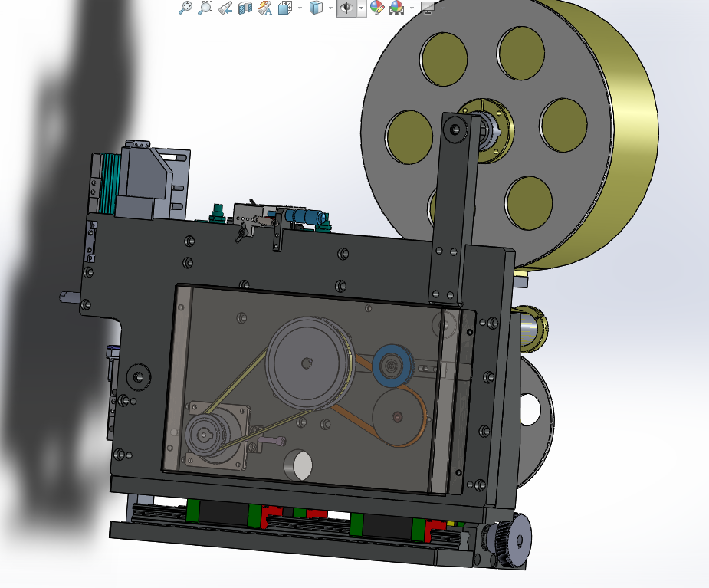709x588 pixels.
Task: Click the Display Style icon
Action: click(316, 8)
